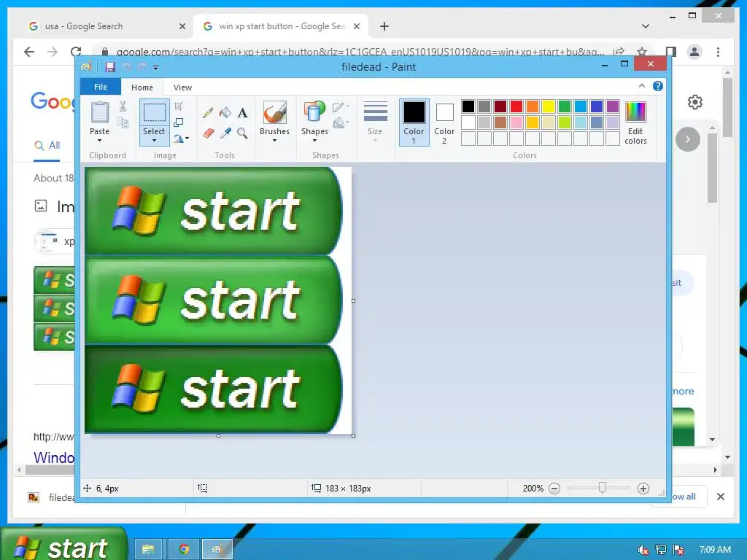Switch to the Home ribbon tab
The image size is (747, 560).
142,87
